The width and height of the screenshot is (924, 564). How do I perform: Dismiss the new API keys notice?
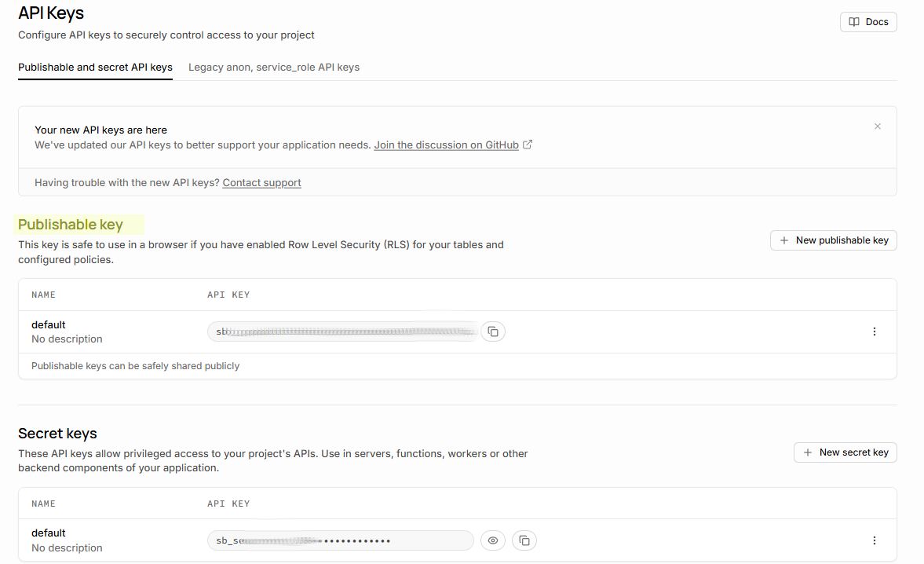click(x=878, y=126)
